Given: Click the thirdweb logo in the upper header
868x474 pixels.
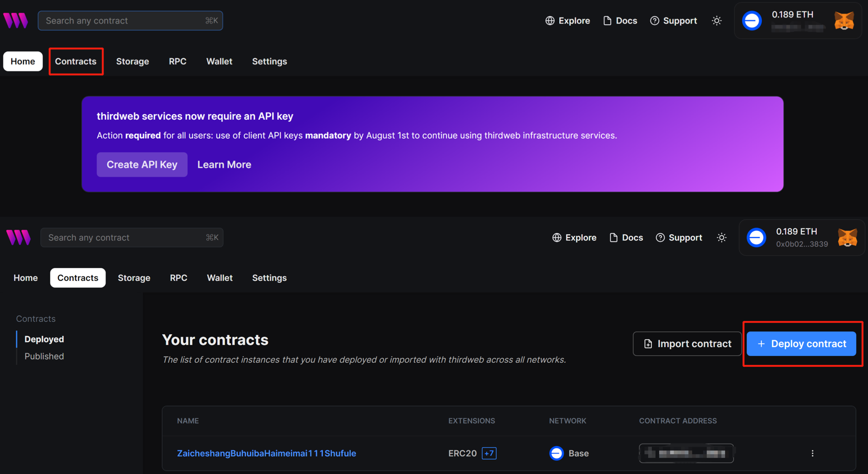Looking at the screenshot, I should coord(16,21).
